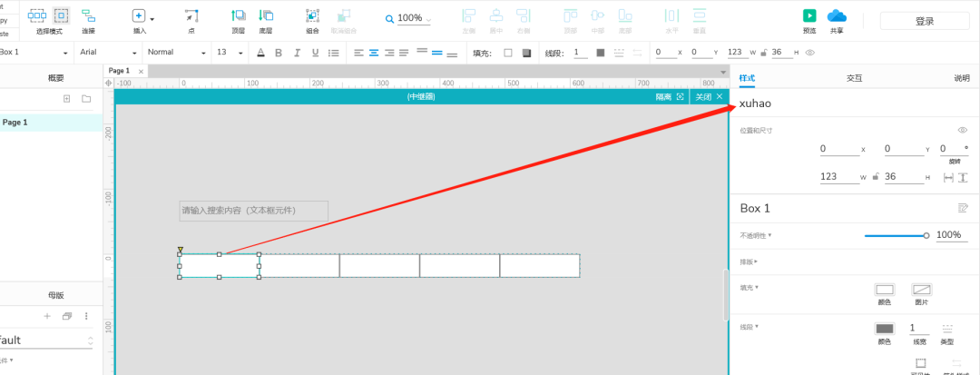Viewport: 980px width, 375px height.
Task: Click toolbar fill color swatch
Action: tap(508, 54)
